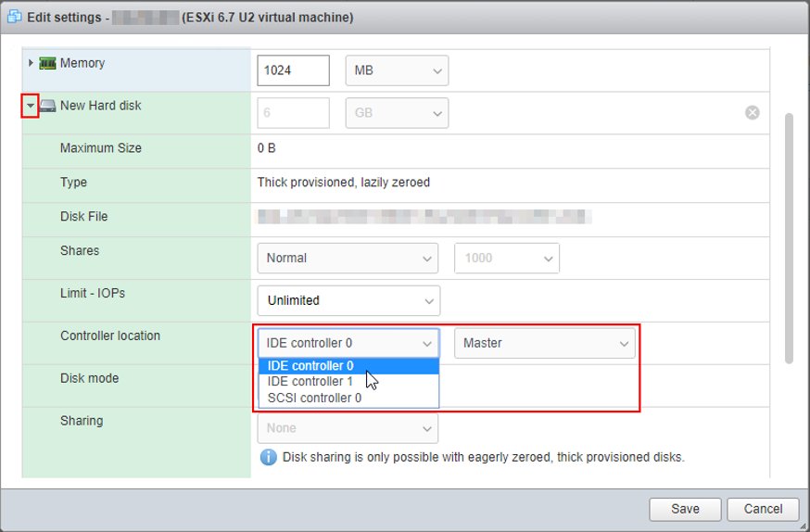Screen dimensions: 810x532
Task: Click the dialog's vertical scrollbar
Action: [x=789, y=238]
